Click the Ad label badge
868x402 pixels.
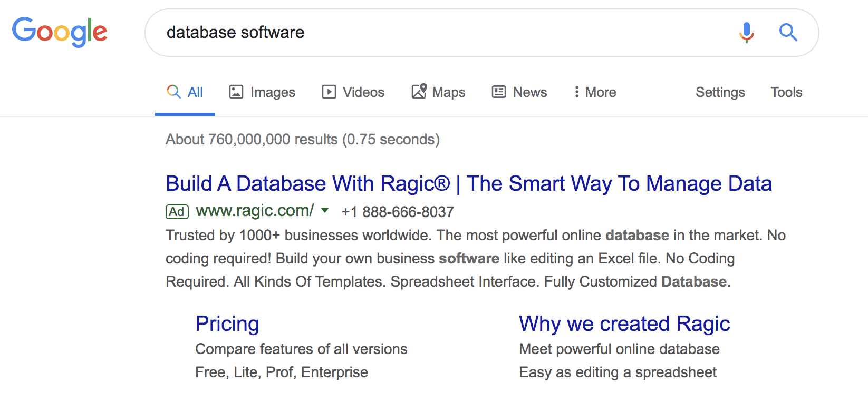(x=177, y=211)
